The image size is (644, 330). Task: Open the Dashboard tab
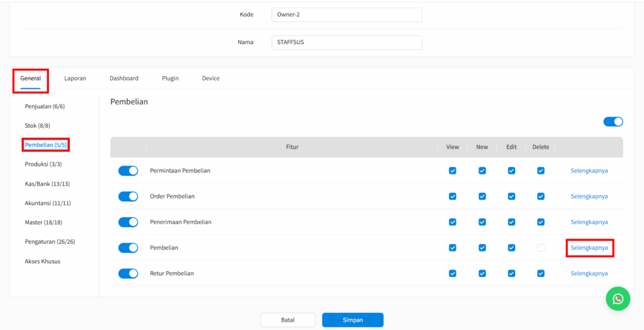[x=124, y=79]
